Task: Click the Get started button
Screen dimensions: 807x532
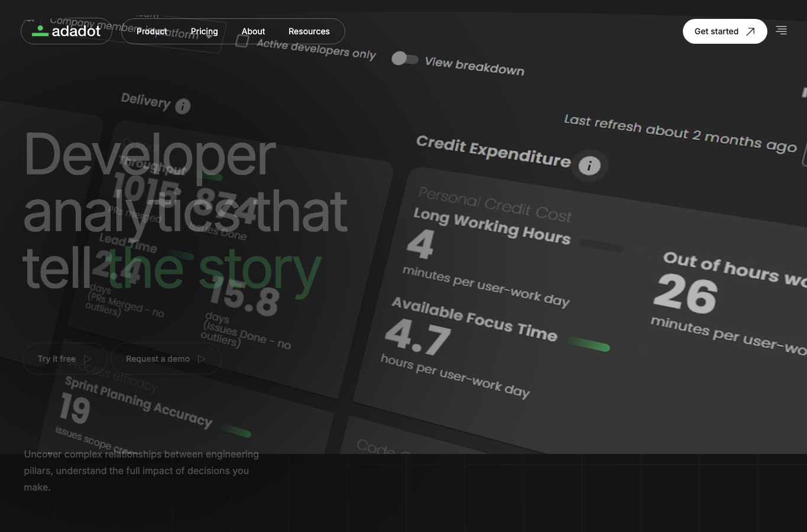Action: 725,31
